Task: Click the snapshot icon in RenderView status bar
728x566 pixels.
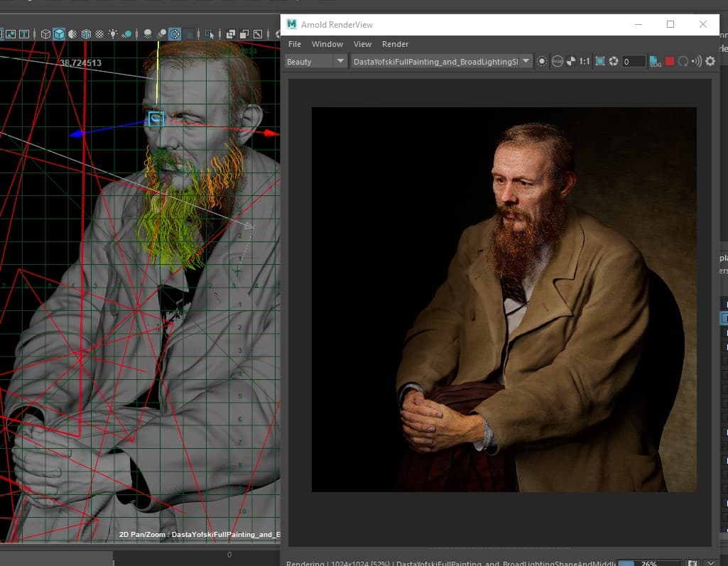Action: tap(692, 563)
